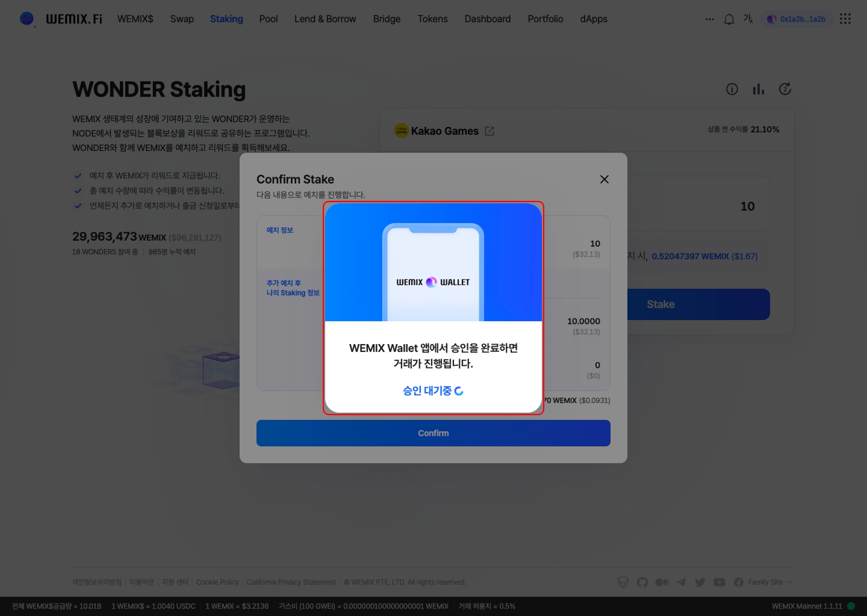Expand the Family Site dropdown
Viewport: 867px width, 616px height.
coord(770,582)
